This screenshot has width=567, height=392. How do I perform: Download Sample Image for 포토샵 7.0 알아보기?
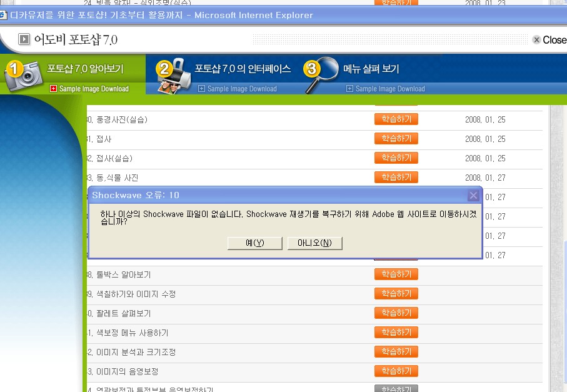pos(94,89)
